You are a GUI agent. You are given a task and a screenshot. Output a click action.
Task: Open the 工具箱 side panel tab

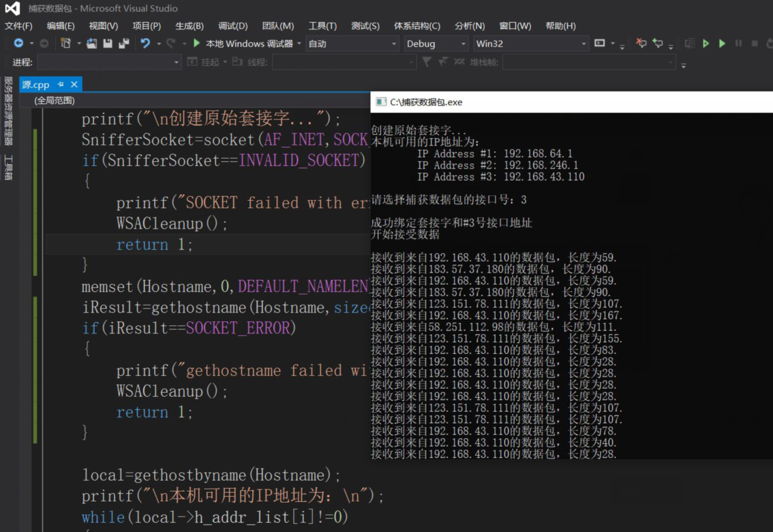point(9,167)
